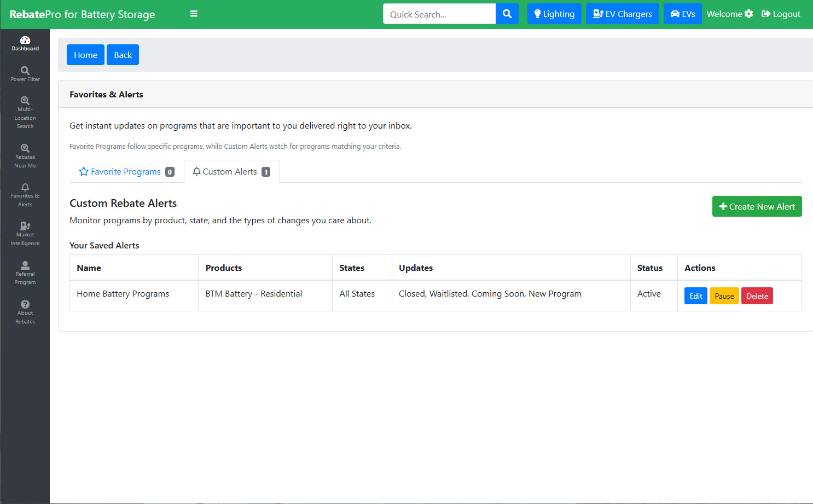Screen dimensions: 813x504
Task: Open the Dashboard sidebar icon
Action: [x=25, y=44]
